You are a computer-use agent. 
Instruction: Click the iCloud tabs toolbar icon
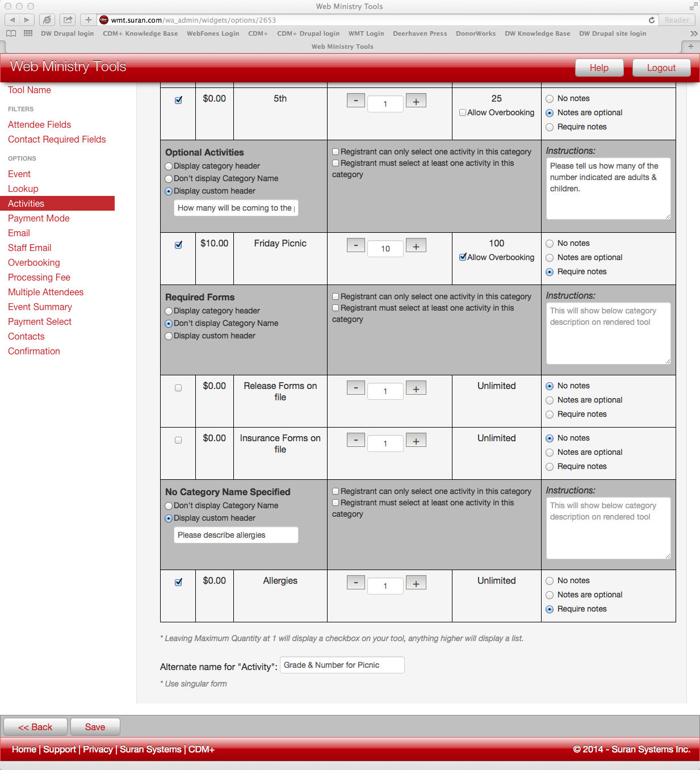47,20
